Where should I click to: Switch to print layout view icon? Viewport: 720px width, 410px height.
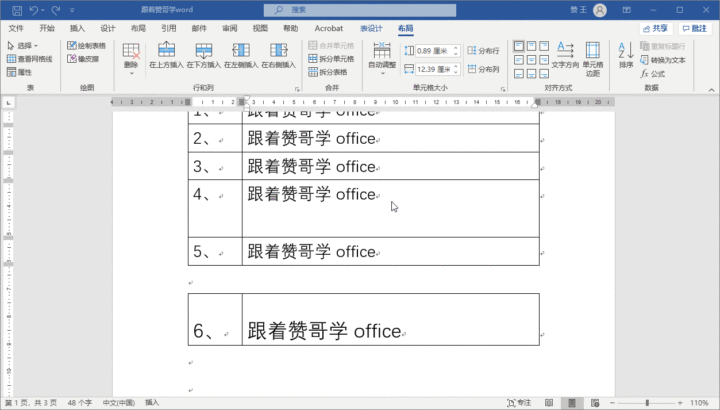click(572, 403)
